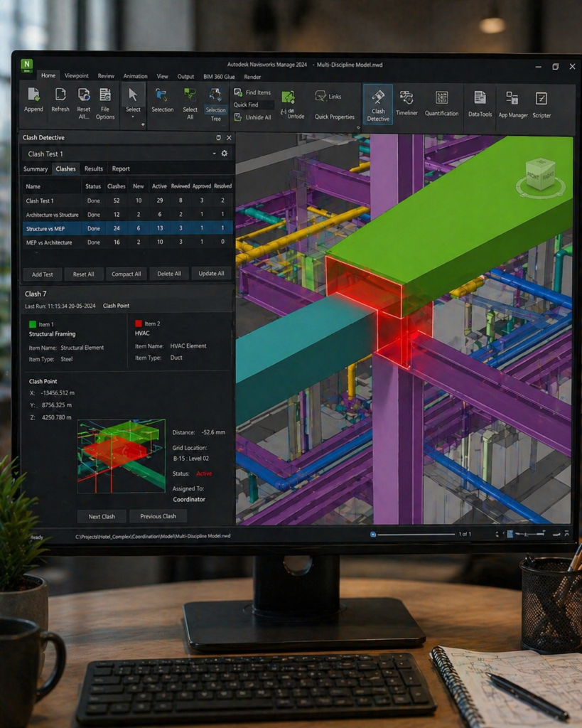Open Clash Detective settings gear
Screen dimensions: 582x728
pos(225,152)
